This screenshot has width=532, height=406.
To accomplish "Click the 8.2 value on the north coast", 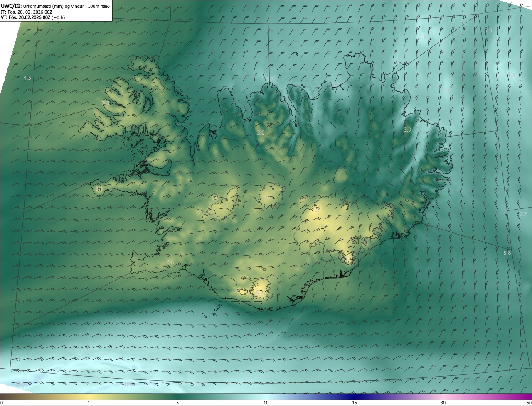I will click(335, 84).
